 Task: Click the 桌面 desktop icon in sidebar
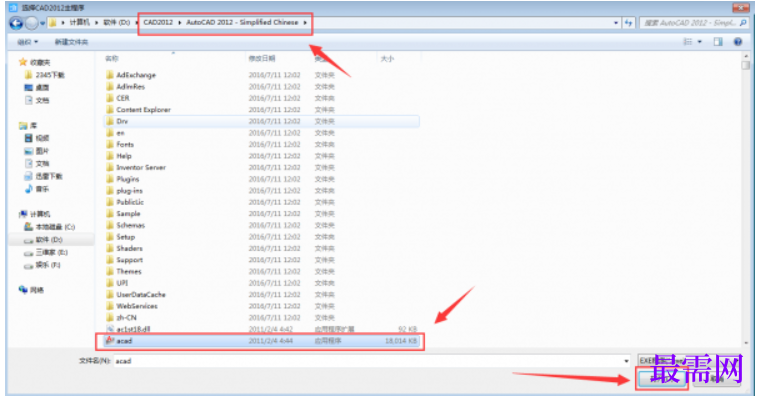28,87
